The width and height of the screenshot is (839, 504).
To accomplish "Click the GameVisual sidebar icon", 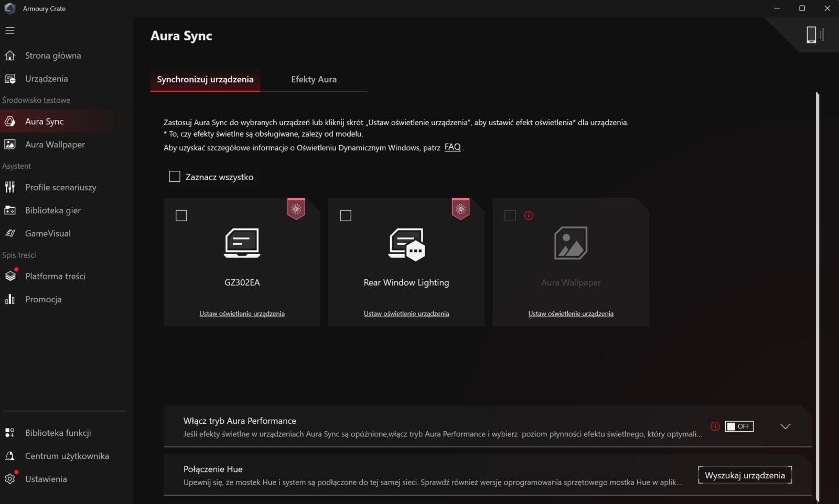I will [10, 233].
